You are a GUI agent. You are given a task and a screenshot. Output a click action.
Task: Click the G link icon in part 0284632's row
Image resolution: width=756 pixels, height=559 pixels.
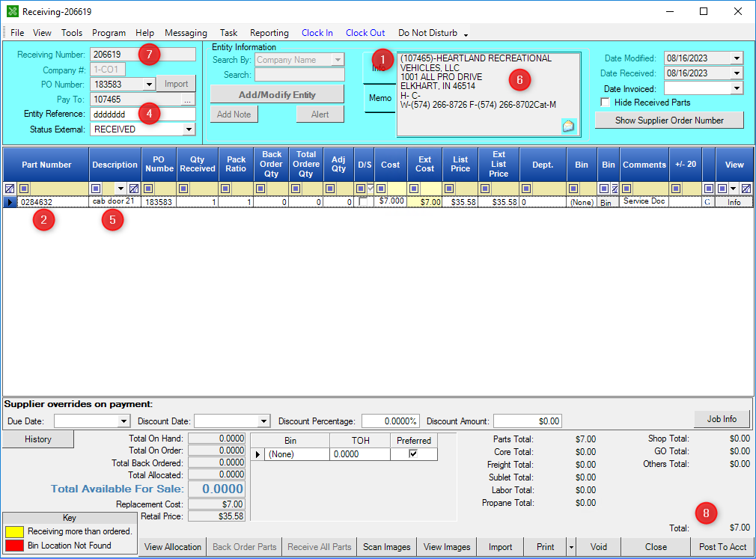pyautogui.click(x=707, y=202)
